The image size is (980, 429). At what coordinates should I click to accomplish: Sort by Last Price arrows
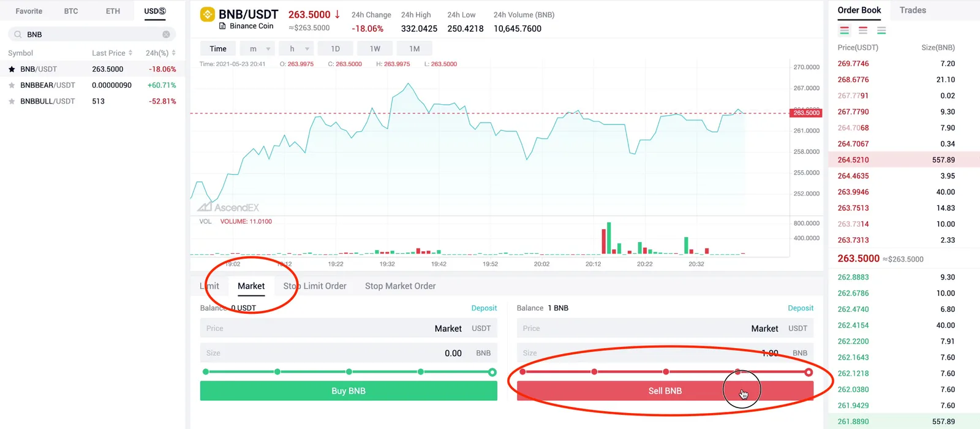pyautogui.click(x=130, y=53)
